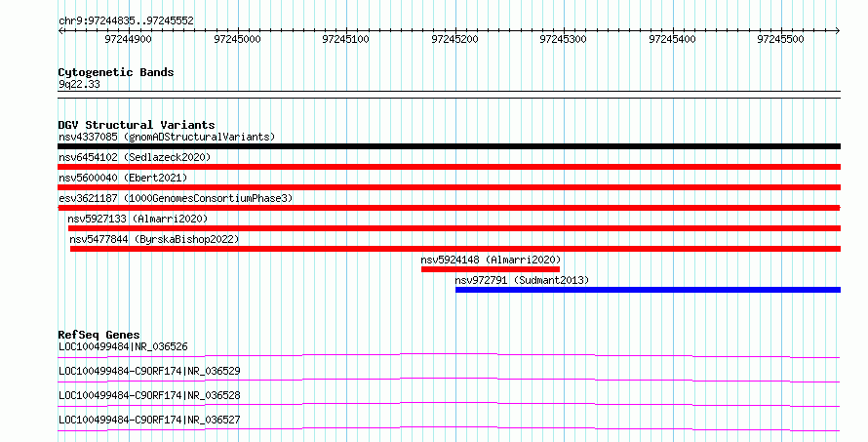868x442 pixels.
Task: Open variant nsv4337085 gnomAD label
Action: 167,137
